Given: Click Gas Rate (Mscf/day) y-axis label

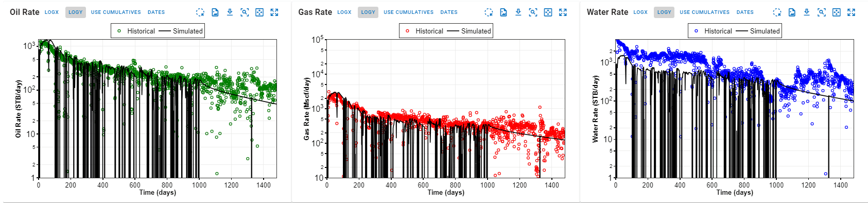Looking at the screenshot, I should tap(307, 109).
